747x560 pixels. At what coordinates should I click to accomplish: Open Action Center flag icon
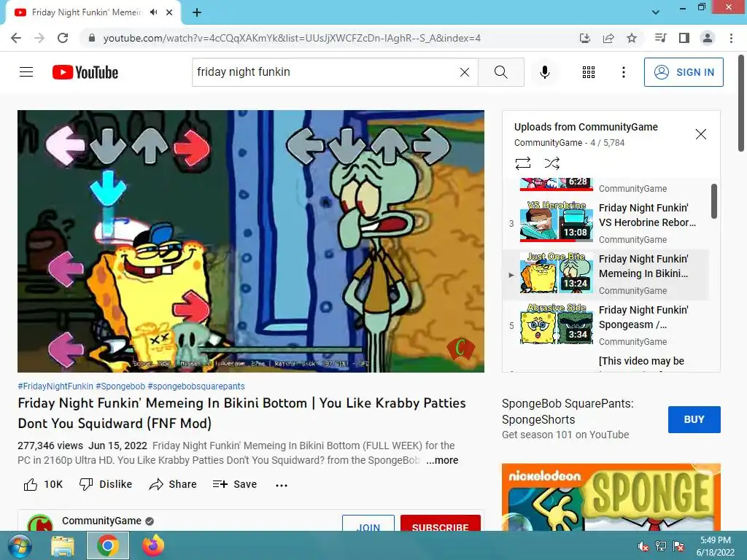(x=678, y=546)
